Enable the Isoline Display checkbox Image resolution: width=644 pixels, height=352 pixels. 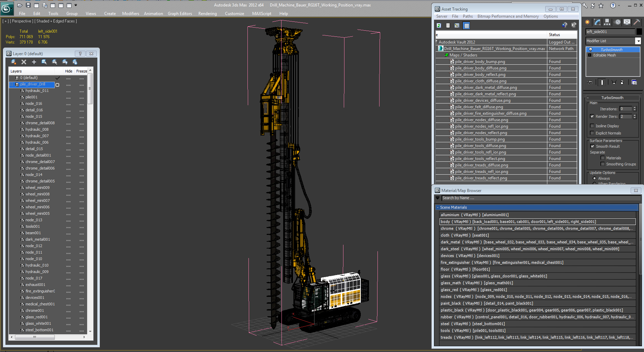pos(592,126)
